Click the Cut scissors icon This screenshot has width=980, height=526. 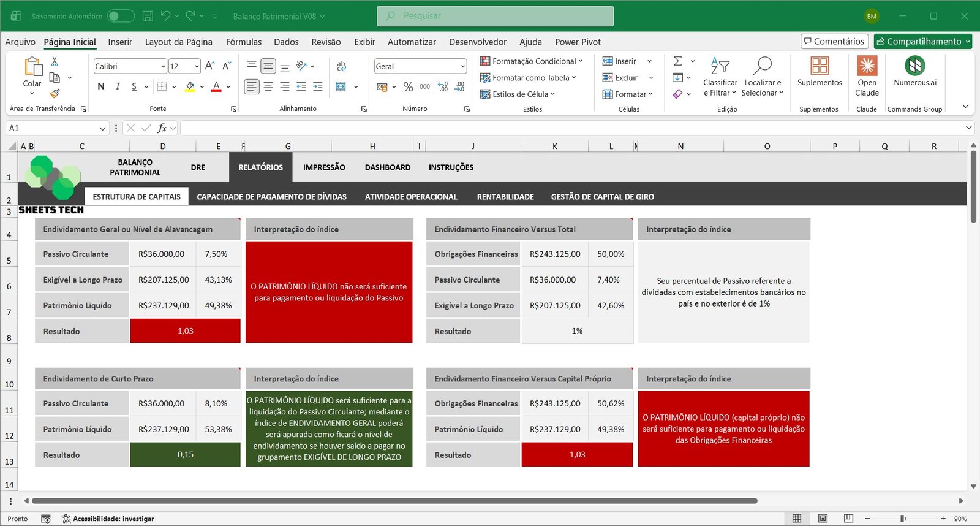coord(55,61)
